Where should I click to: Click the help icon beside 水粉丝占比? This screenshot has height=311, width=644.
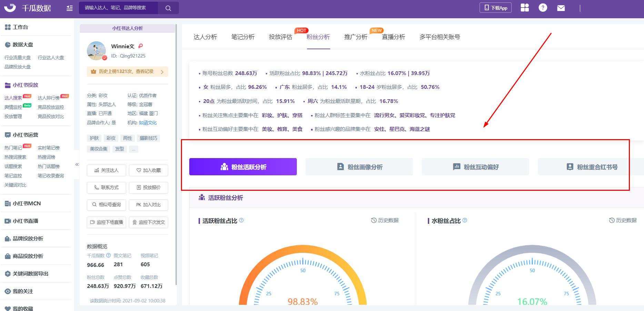point(465,220)
